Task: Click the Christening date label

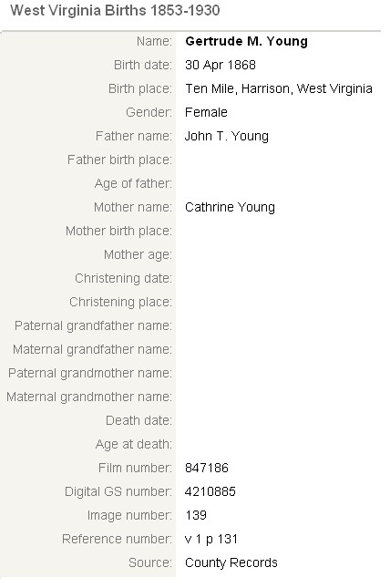Action: pyautogui.click(x=123, y=279)
